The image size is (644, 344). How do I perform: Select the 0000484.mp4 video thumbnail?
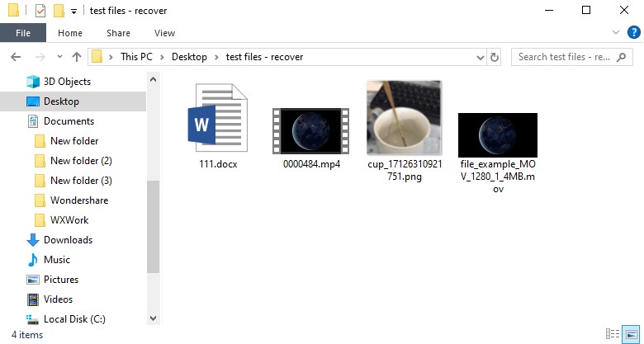pyautogui.click(x=311, y=131)
